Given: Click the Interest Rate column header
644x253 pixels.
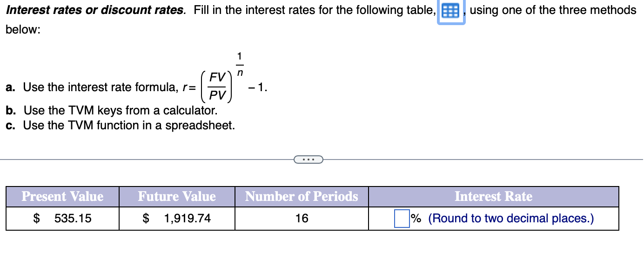Looking at the screenshot, I should click(x=494, y=197).
